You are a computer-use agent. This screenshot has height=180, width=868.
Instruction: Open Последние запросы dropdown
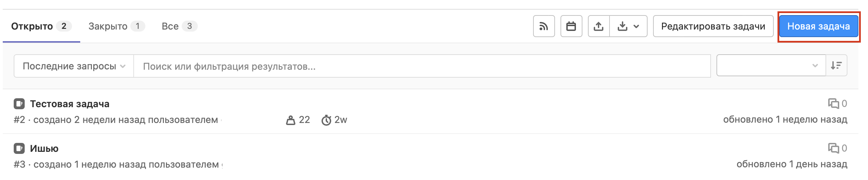pos(74,66)
